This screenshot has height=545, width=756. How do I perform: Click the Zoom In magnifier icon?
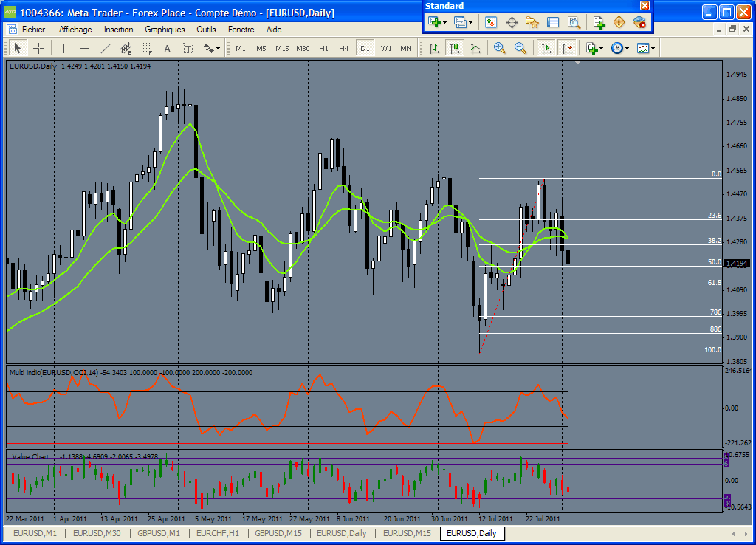[500, 48]
